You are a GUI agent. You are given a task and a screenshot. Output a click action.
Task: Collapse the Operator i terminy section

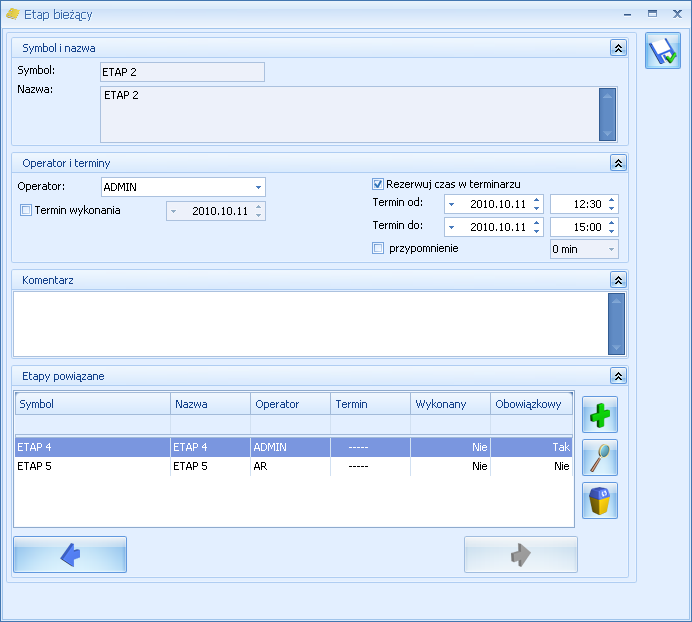618,163
